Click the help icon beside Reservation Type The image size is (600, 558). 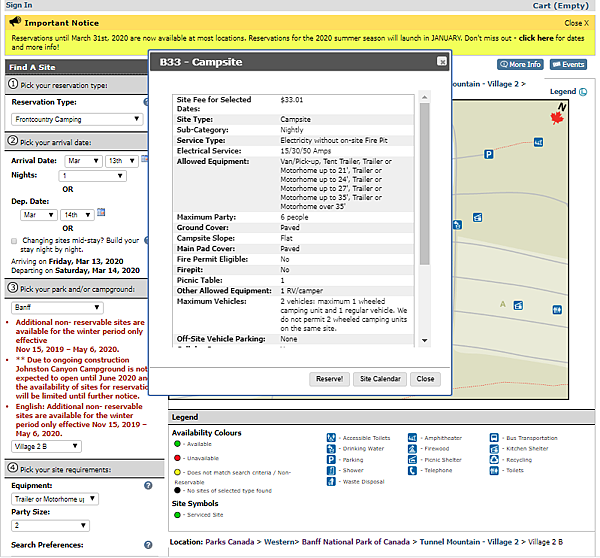(147, 102)
